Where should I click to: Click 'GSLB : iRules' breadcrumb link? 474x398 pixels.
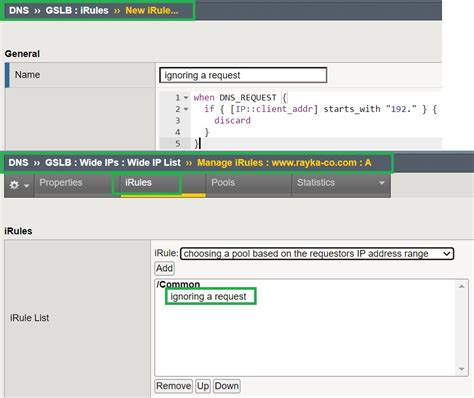(77, 11)
